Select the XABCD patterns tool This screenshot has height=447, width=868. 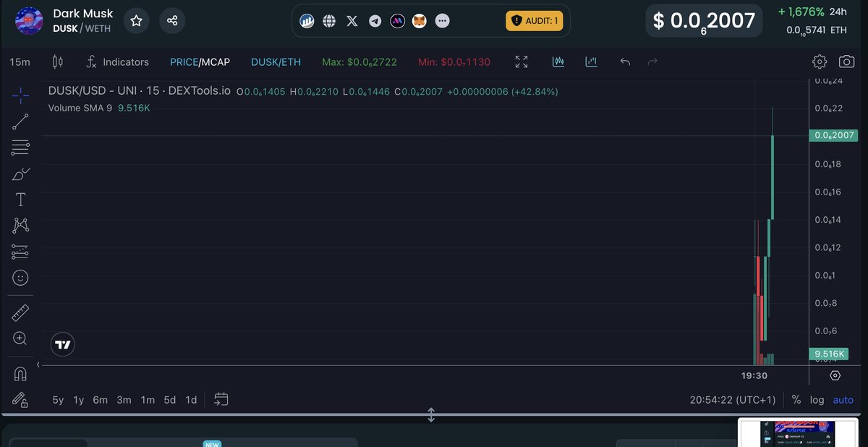point(20,226)
